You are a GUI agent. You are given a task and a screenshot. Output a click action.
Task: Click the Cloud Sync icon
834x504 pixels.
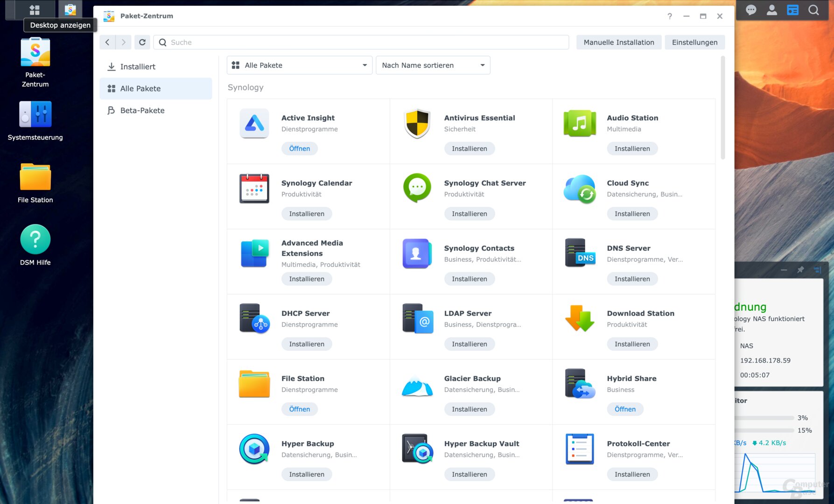580,189
